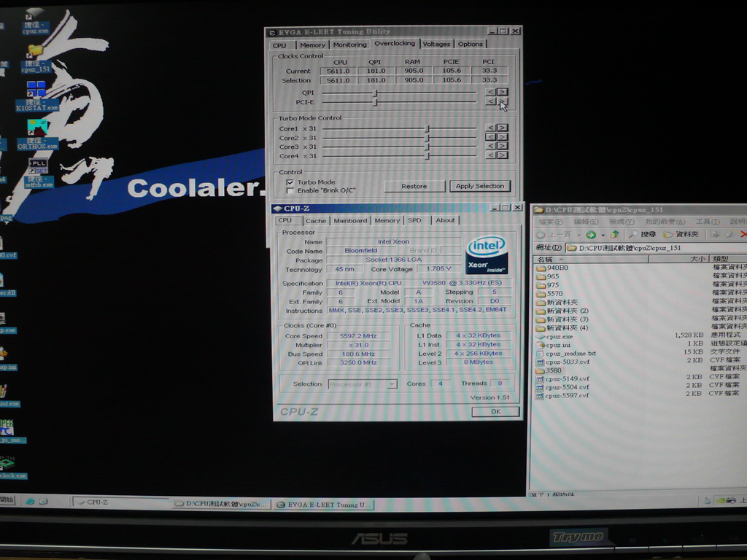Image resolution: width=747 pixels, height=560 pixels.
Task: Open the About tab in CPU-Z
Action: [445, 220]
